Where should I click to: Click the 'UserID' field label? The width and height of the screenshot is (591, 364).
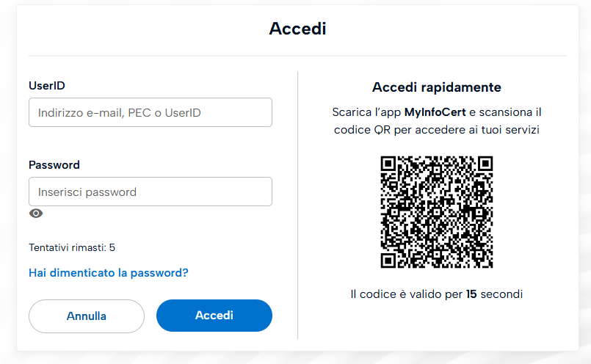click(x=47, y=85)
